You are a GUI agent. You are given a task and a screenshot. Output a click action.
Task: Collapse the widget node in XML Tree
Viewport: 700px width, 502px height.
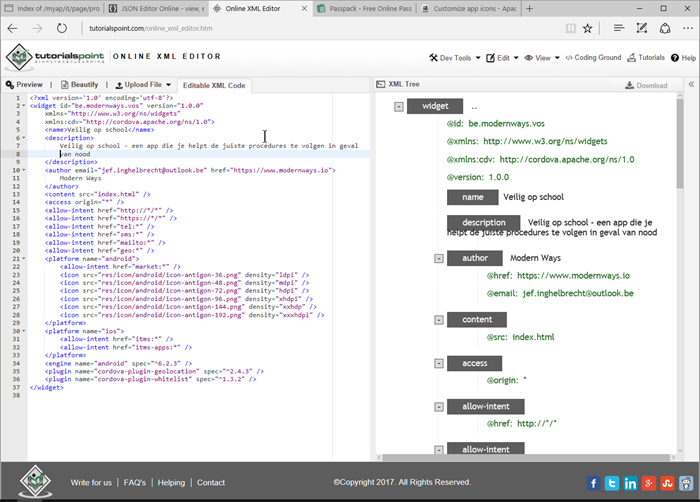[x=399, y=107]
